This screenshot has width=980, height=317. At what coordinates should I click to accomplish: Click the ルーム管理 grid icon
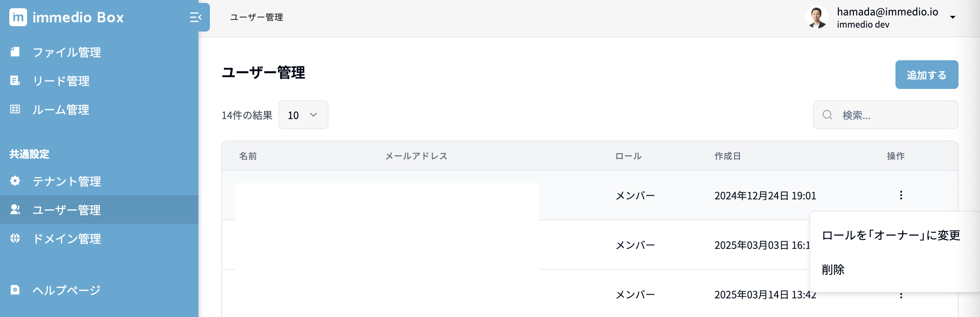(x=15, y=109)
